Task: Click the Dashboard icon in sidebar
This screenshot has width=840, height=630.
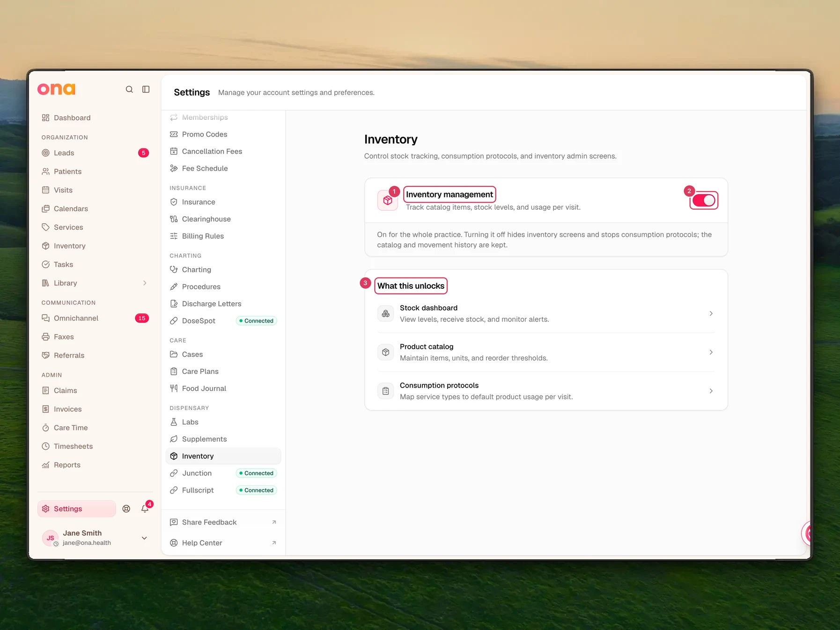Action: click(45, 118)
